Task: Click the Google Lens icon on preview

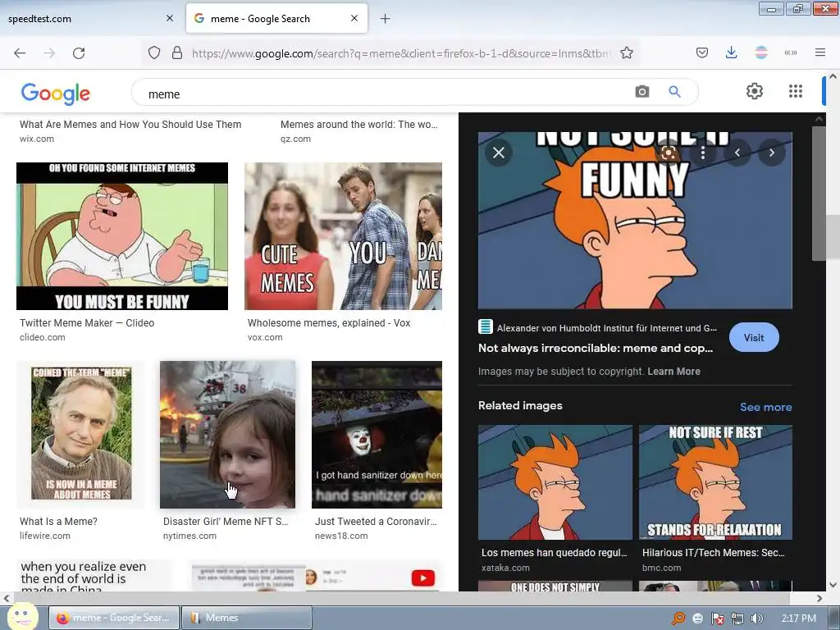Action: click(x=669, y=153)
